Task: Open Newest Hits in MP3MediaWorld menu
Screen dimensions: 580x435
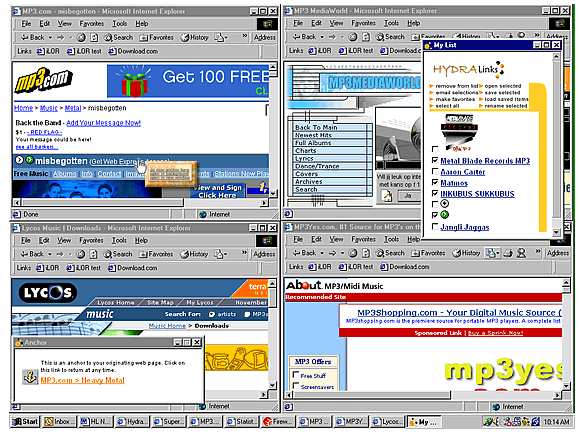Action: (313, 135)
